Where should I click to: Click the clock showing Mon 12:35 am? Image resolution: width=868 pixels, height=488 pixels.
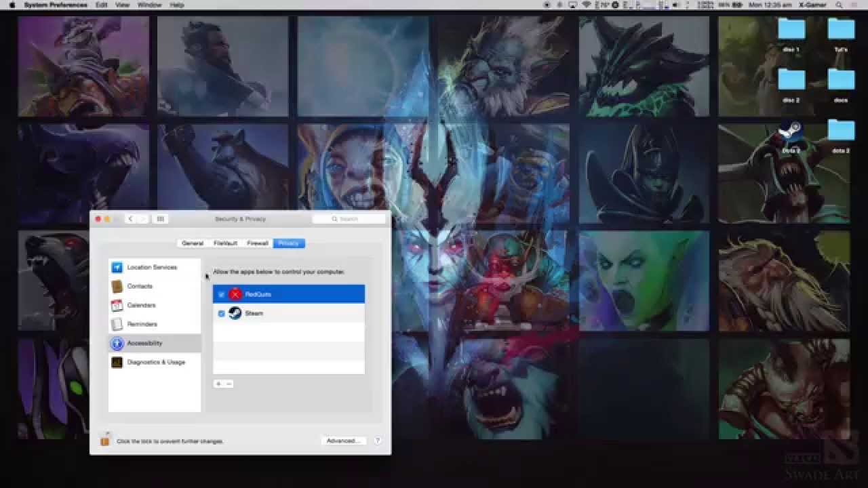772,5
